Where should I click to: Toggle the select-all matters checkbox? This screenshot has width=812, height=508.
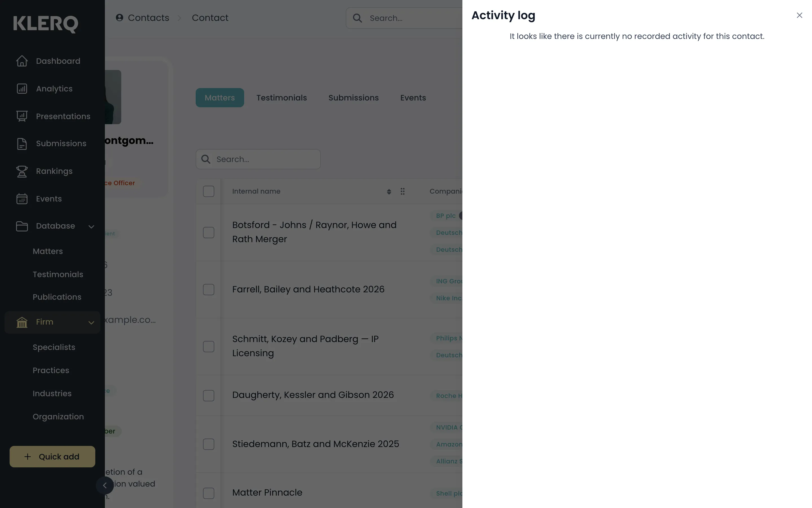pyautogui.click(x=208, y=192)
